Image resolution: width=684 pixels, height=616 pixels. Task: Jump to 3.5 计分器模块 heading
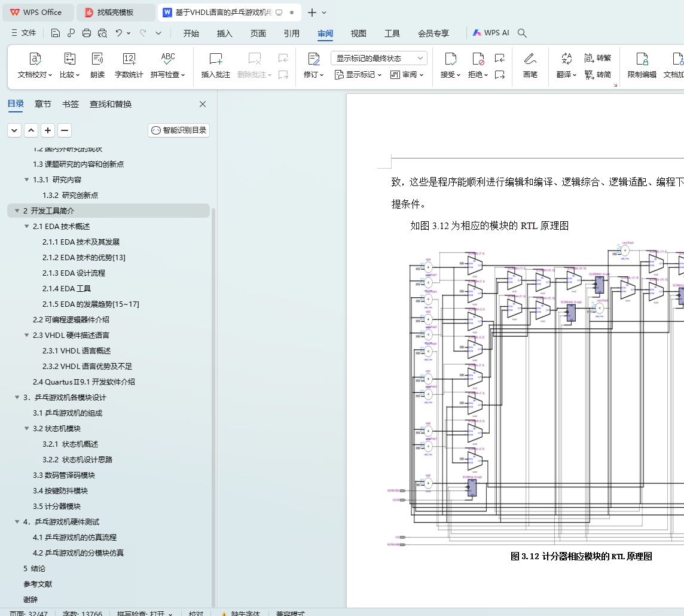57,506
